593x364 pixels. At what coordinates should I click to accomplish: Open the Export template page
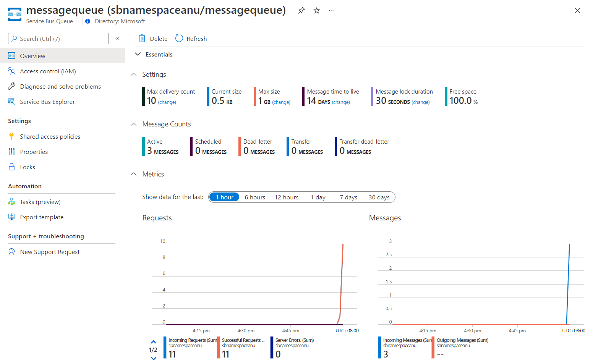(x=42, y=217)
